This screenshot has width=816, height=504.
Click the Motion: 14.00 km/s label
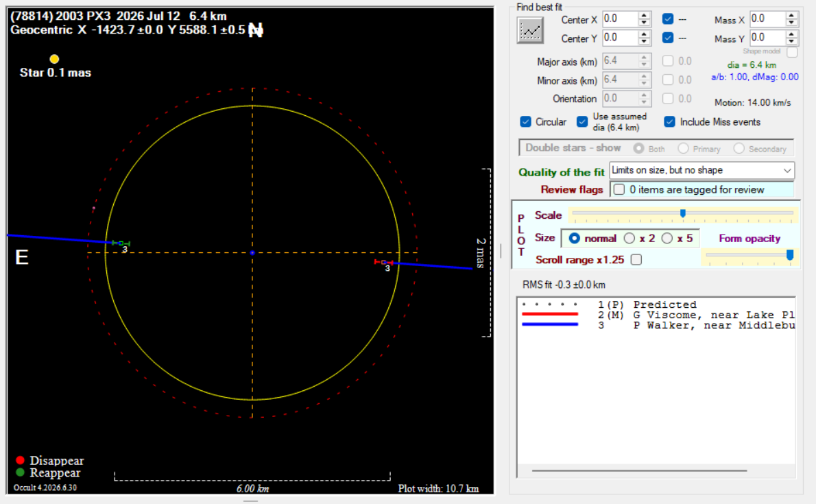(x=752, y=103)
